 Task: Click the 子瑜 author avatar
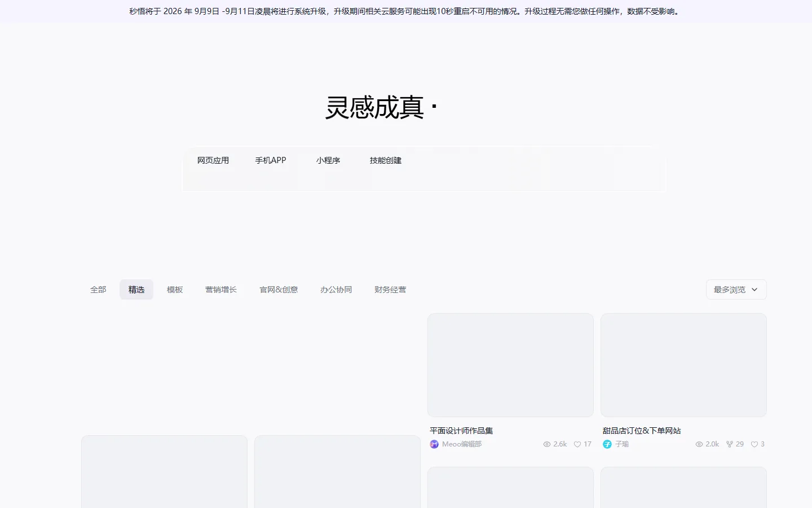pos(607,444)
